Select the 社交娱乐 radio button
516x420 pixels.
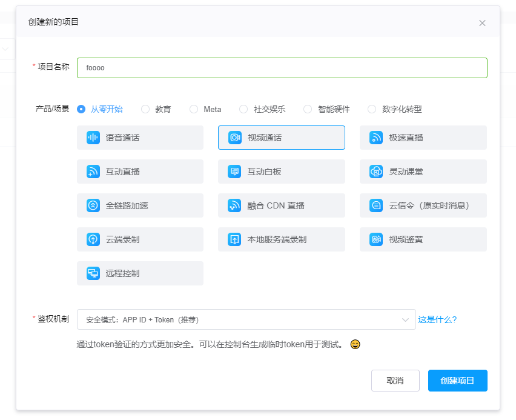pyautogui.click(x=243, y=109)
